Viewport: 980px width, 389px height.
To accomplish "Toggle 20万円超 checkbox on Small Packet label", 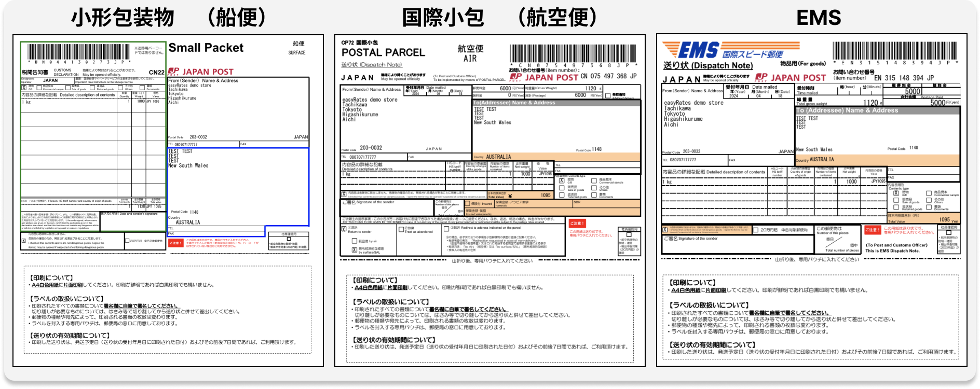I will [127, 240].
